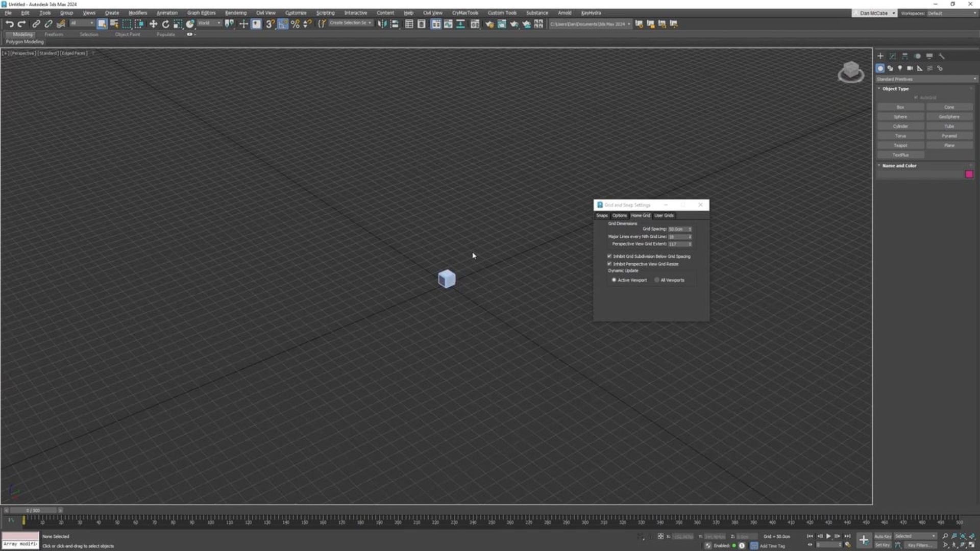Select the Move transform tool

pyautogui.click(x=153, y=24)
